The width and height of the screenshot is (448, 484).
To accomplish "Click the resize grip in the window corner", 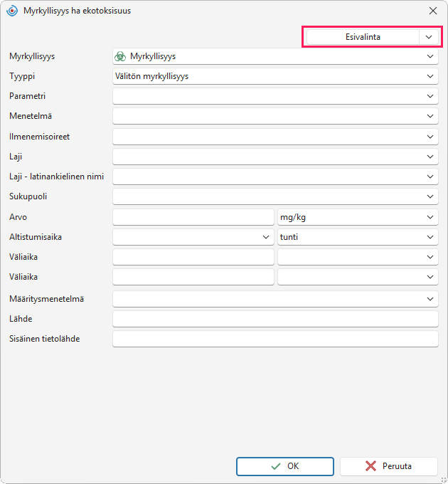I will [444, 480].
